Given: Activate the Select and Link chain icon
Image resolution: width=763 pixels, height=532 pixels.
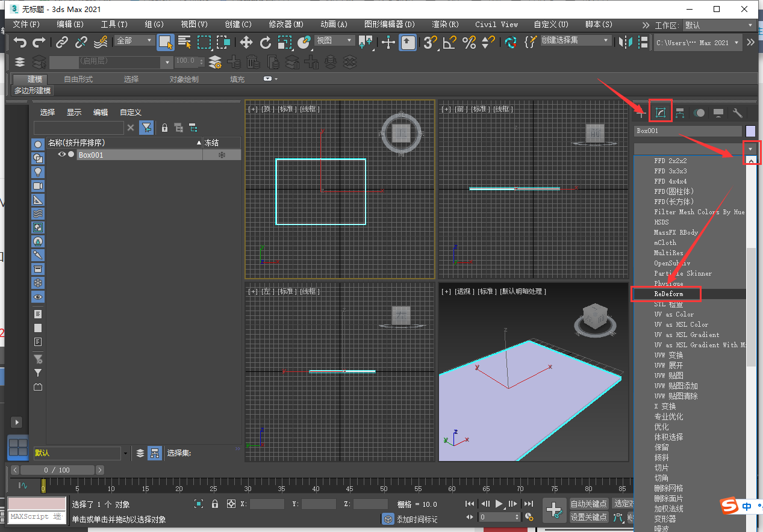Looking at the screenshot, I should 62,42.
